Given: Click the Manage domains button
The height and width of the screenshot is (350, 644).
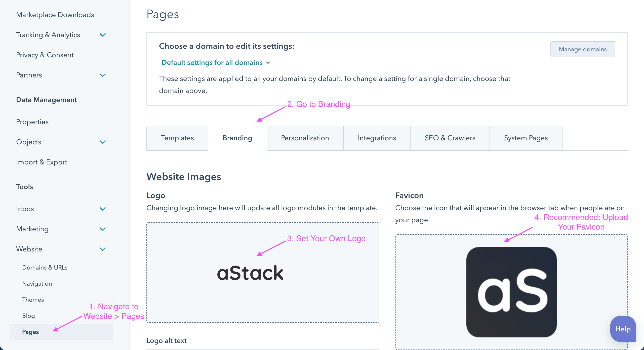Looking at the screenshot, I should pyautogui.click(x=583, y=49).
